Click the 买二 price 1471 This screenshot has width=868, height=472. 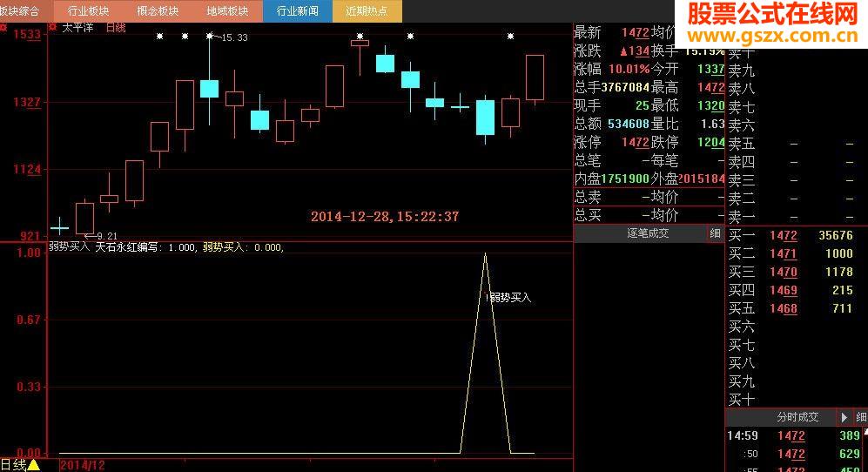tap(784, 253)
